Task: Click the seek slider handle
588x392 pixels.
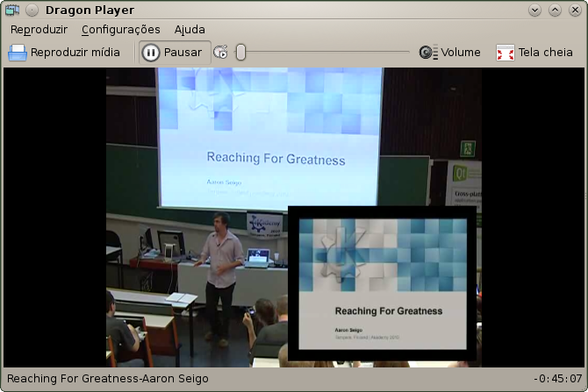Action: (240, 53)
